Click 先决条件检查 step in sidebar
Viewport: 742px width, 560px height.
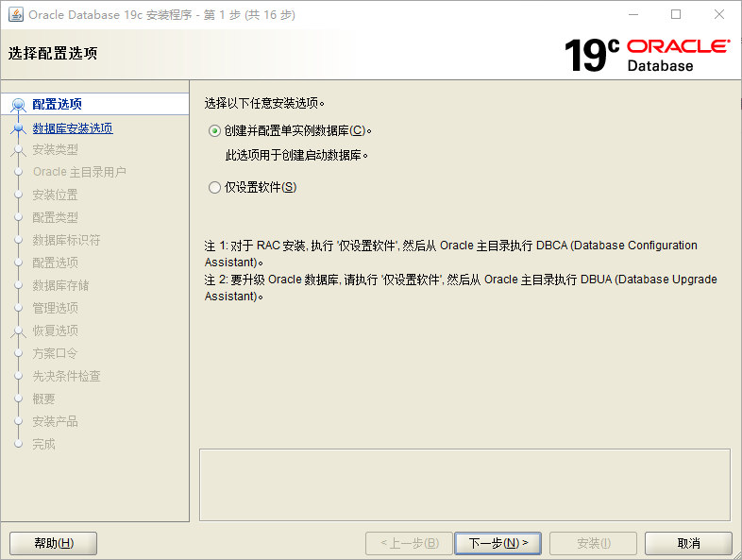pos(66,376)
